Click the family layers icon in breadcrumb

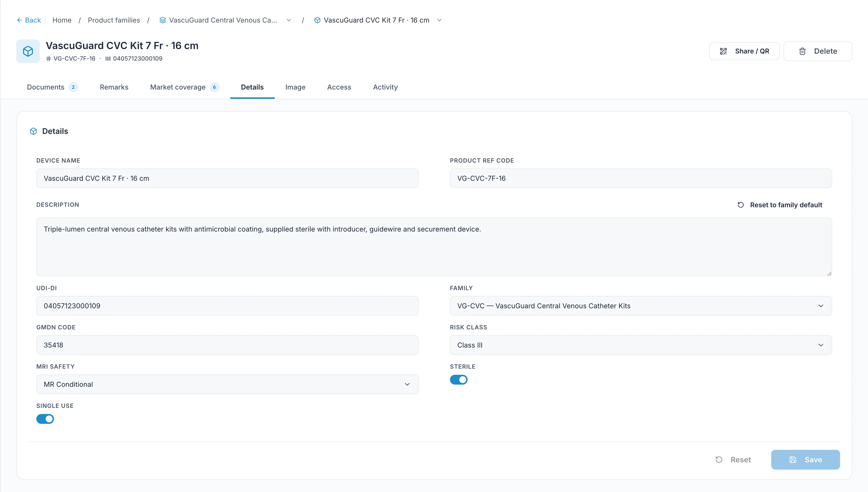point(163,20)
